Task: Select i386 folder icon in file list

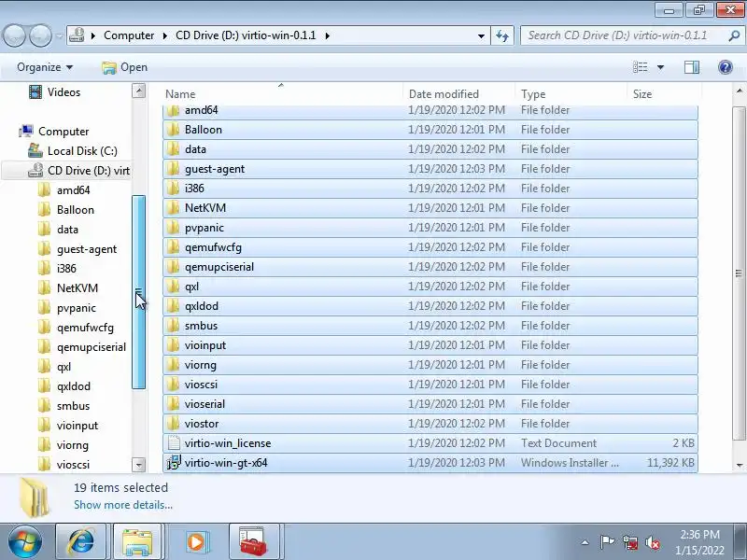Action: click(x=173, y=189)
